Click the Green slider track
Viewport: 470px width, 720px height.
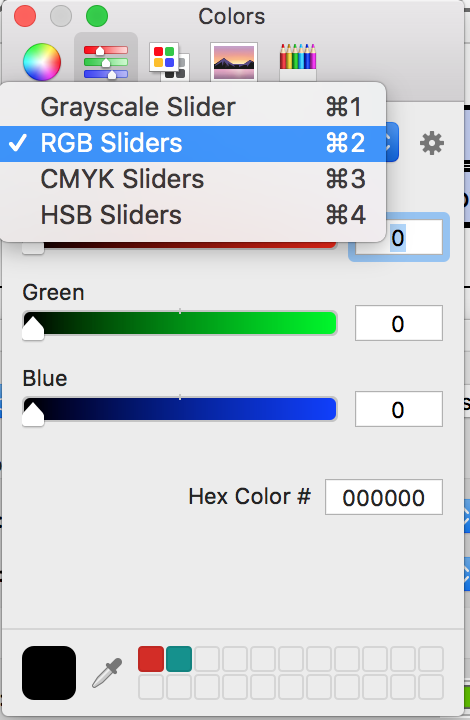pos(179,323)
